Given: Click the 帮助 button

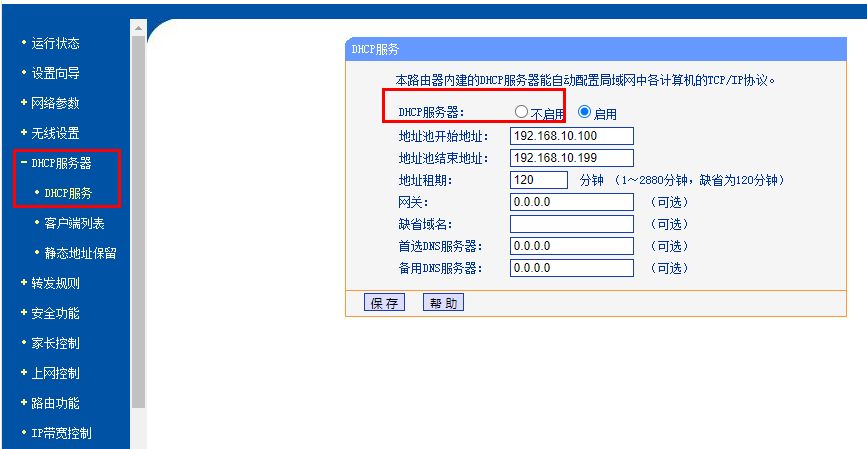Looking at the screenshot, I should tap(443, 303).
